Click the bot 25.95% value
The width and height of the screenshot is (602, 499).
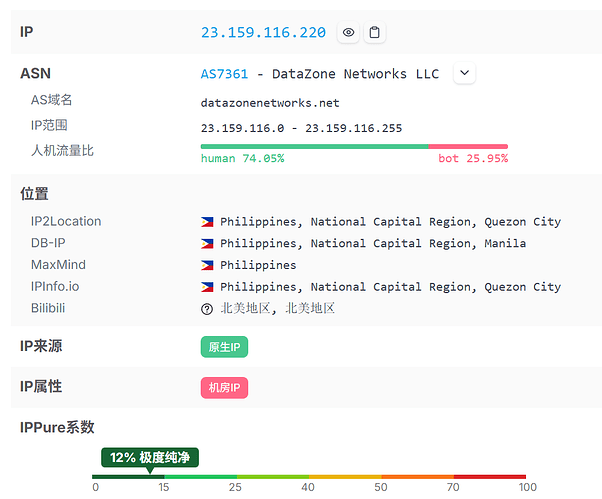point(473,159)
